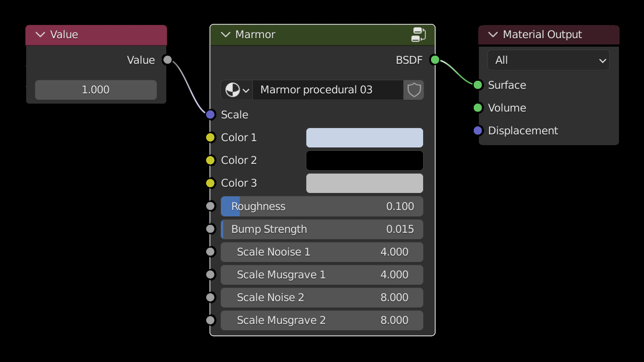Image resolution: width=644 pixels, height=362 pixels.
Task: Click the Scale input socket on Marmor
Action: (x=211, y=114)
